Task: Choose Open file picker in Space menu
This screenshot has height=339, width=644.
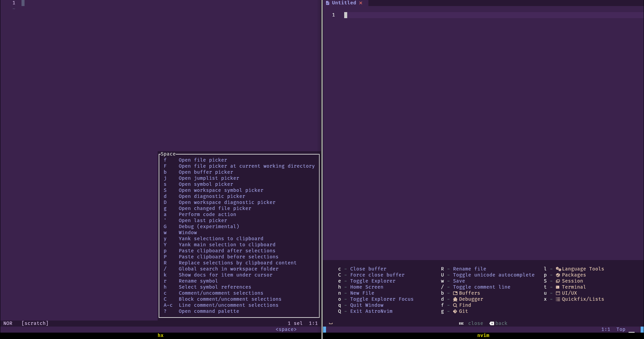Action: point(203,160)
